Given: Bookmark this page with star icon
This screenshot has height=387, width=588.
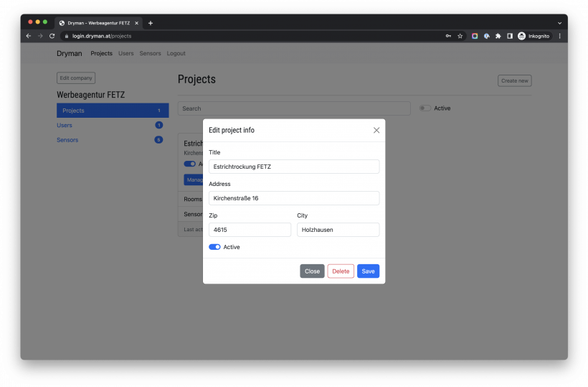Looking at the screenshot, I should click(x=460, y=36).
